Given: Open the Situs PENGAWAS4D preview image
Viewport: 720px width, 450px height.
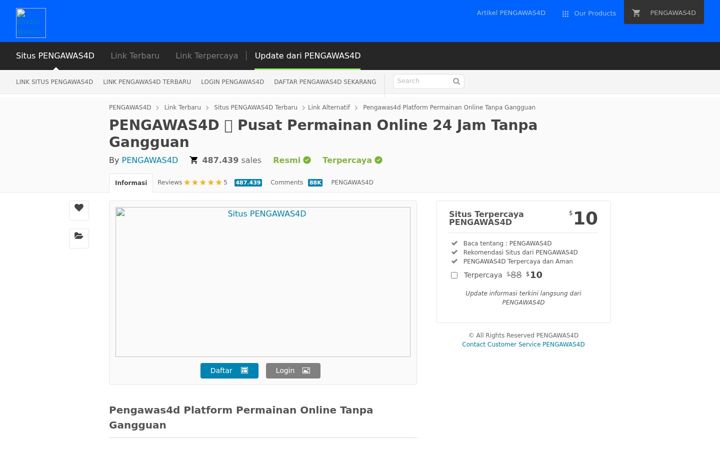Looking at the screenshot, I should point(263,281).
